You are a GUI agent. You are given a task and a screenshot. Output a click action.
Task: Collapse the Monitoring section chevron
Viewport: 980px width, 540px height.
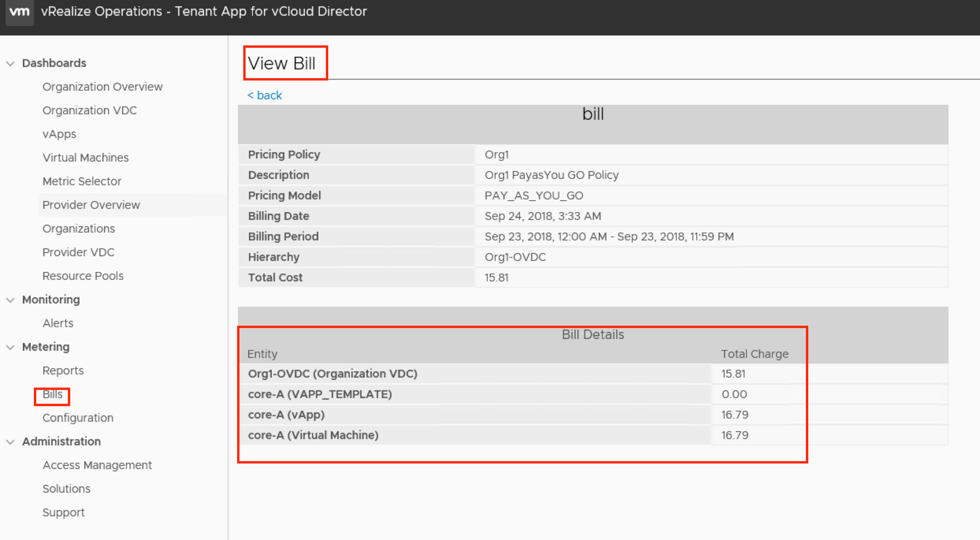[11, 300]
